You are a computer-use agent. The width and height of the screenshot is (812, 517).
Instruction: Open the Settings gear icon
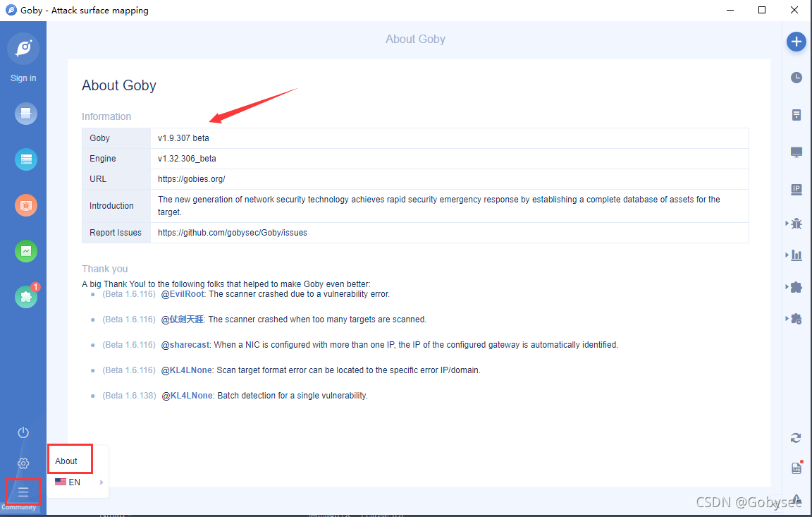tap(23, 463)
